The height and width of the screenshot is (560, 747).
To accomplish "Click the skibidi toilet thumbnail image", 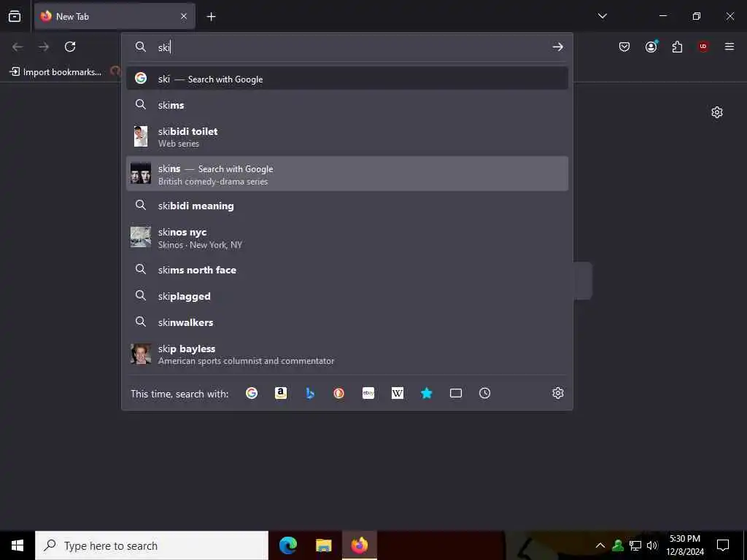I will 141,136.
